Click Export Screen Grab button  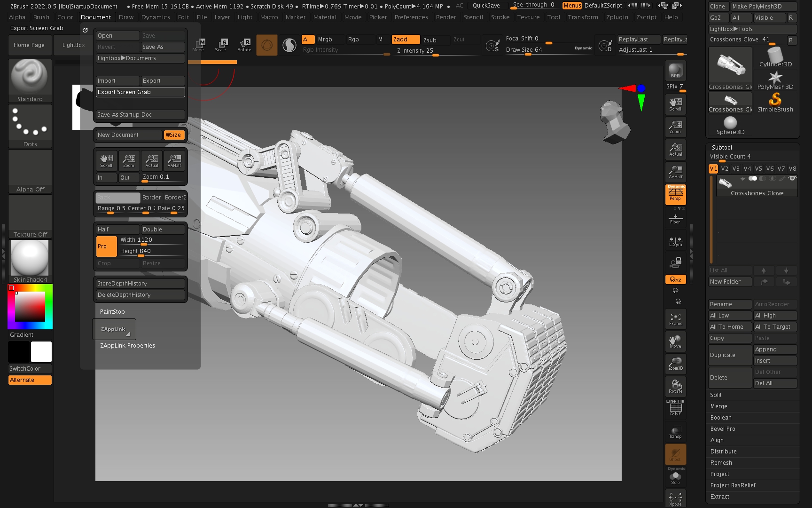(140, 92)
